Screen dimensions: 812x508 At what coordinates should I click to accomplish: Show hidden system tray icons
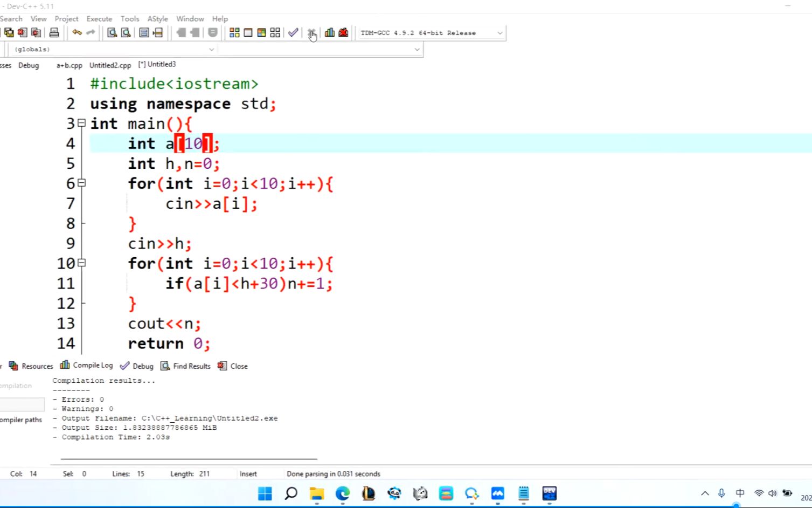point(705,493)
